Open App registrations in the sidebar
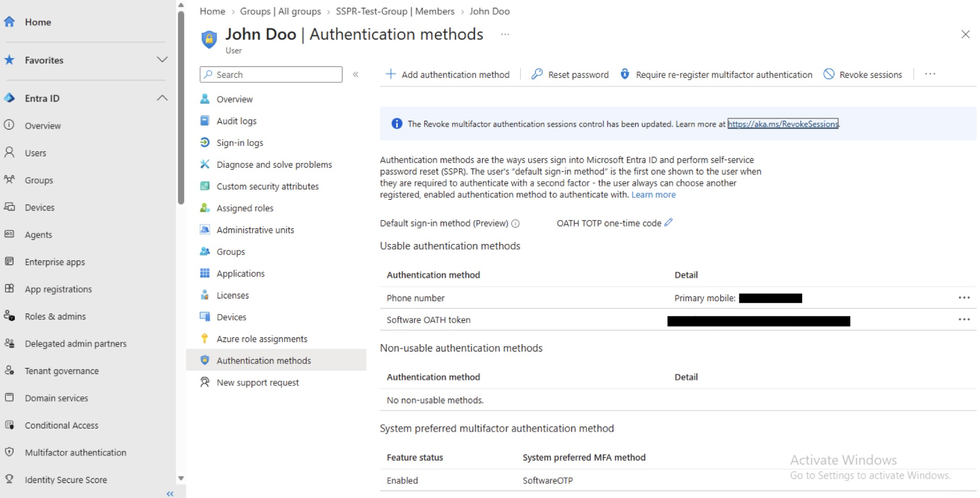Screen dimensions: 980x498 58,289
